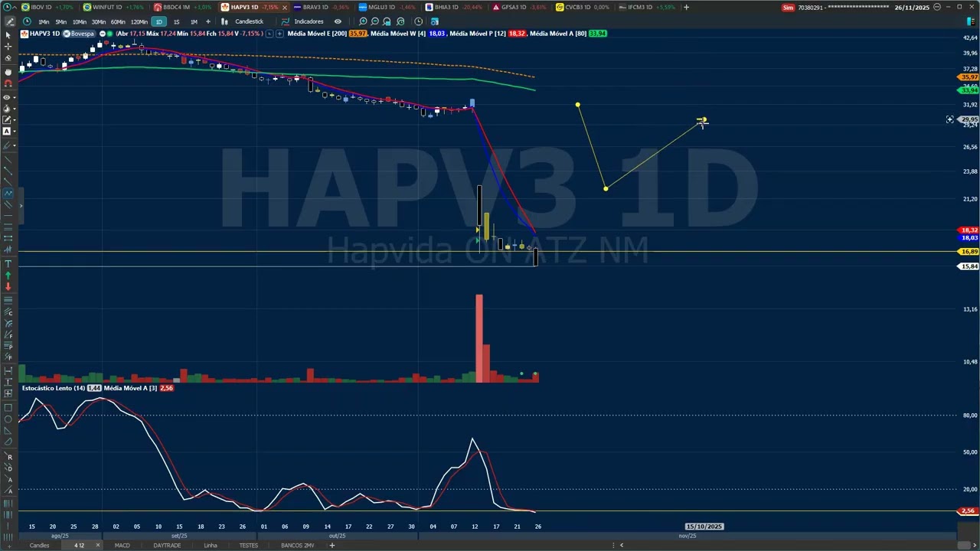Select the red down arrow marker tool

(8, 286)
